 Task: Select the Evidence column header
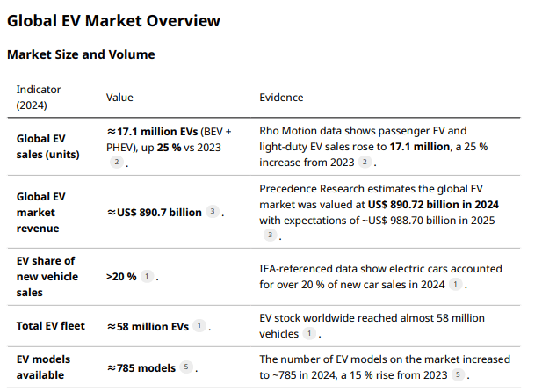(x=281, y=98)
